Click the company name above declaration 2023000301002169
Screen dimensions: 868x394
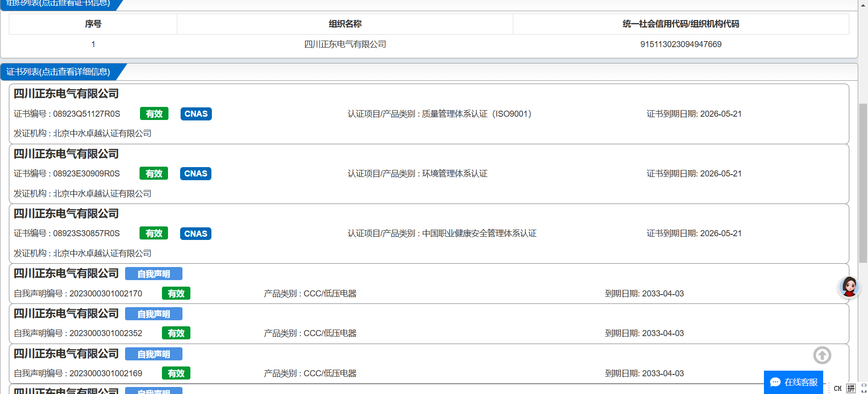coord(66,354)
